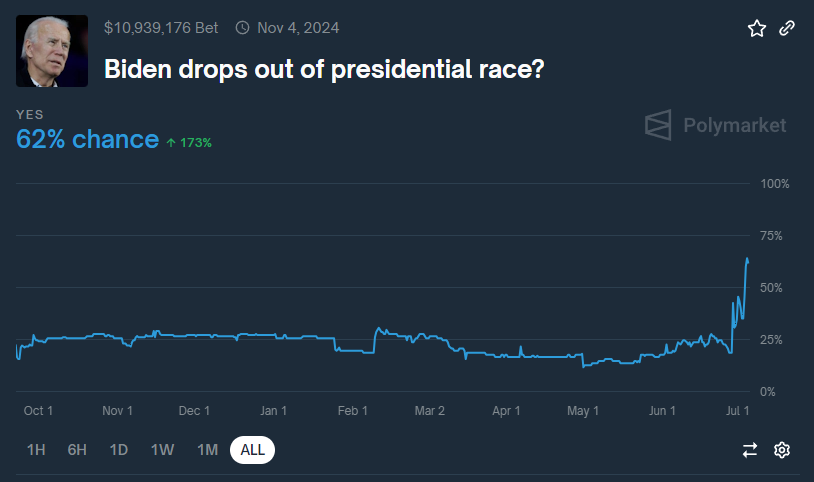814x482 pixels.
Task: Click the Biden market thumbnail photo
Action: (52, 50)
